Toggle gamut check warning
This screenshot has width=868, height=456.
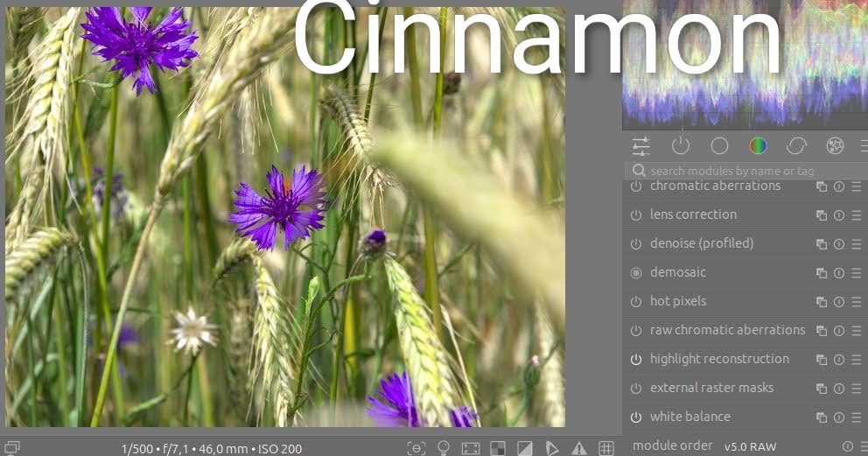pos(579,448)
